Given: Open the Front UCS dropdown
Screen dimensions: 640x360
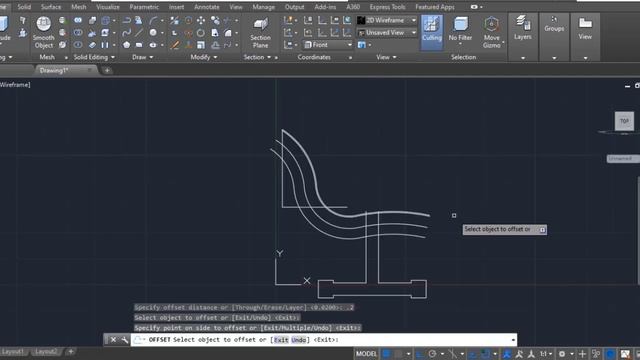Looking at the screenshot, I should click(328, 45).
